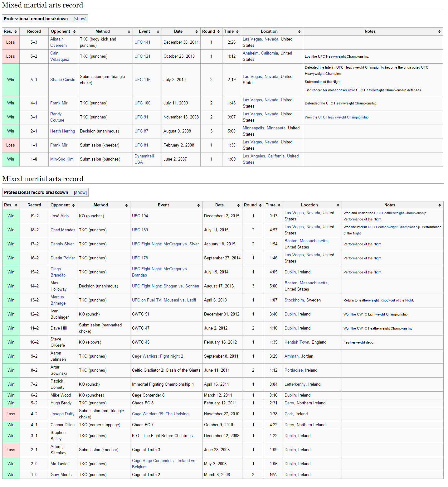Open Diego Brandão opponent link
The height and width of the screenshot is (487, 448).
(x=58, y=272)
